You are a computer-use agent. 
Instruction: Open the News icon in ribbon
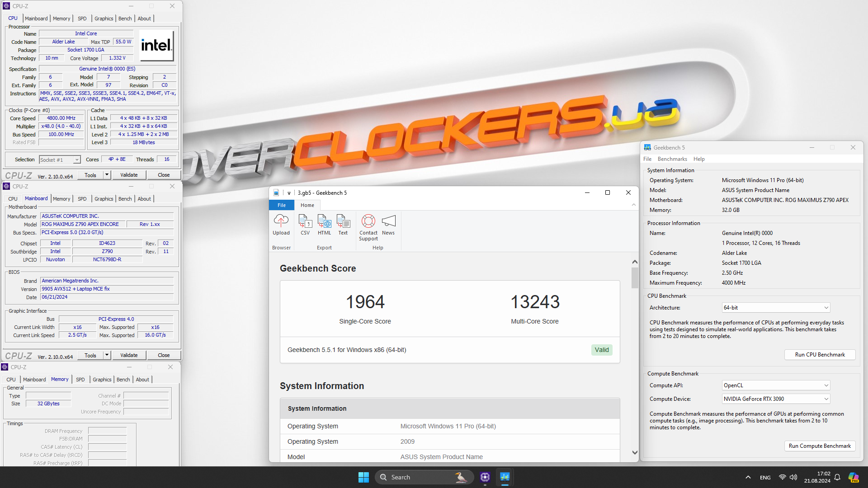[388, 225]
